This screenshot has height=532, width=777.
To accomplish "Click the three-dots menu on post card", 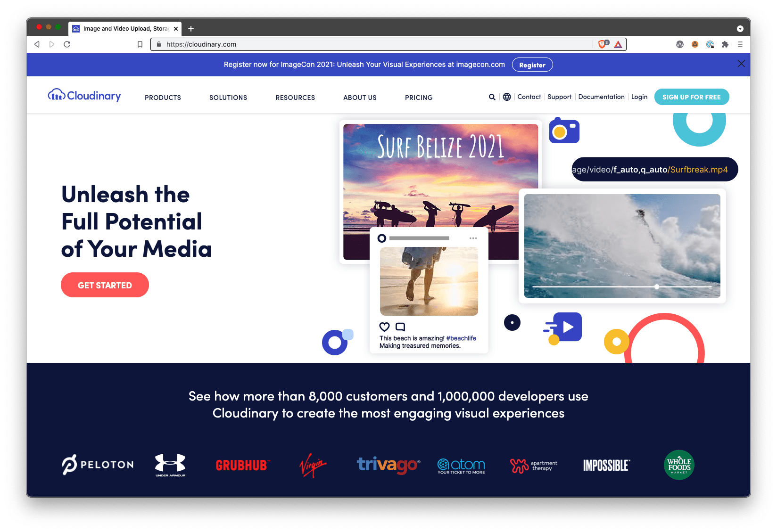I will coord(473,238).
